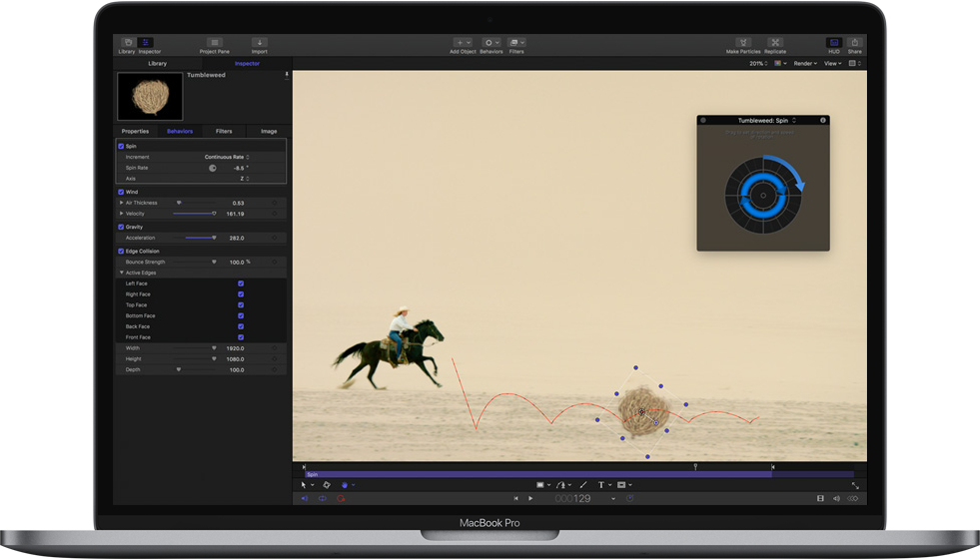Toggle the HUD toolbar icon

coord(834,43)
